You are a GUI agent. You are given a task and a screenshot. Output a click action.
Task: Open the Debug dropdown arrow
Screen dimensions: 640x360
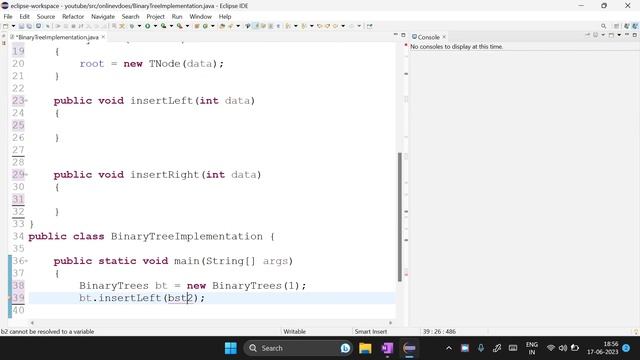pos(139,26)
